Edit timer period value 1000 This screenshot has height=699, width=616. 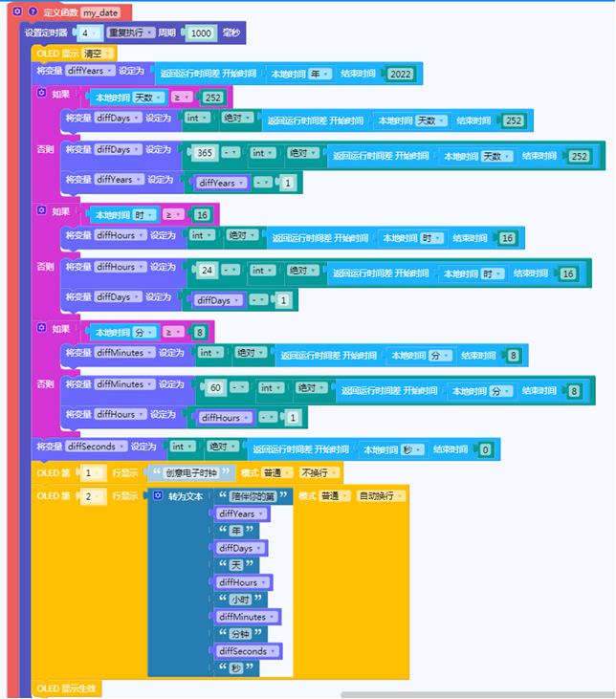[201, 33]
